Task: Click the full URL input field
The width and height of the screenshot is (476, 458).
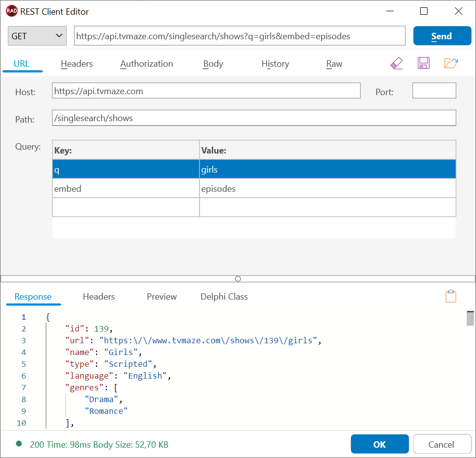Action: (x=240, y=36)
